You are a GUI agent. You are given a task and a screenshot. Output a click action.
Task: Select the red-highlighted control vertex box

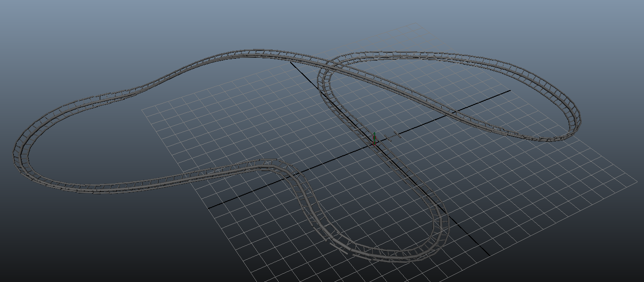[374, 143]
